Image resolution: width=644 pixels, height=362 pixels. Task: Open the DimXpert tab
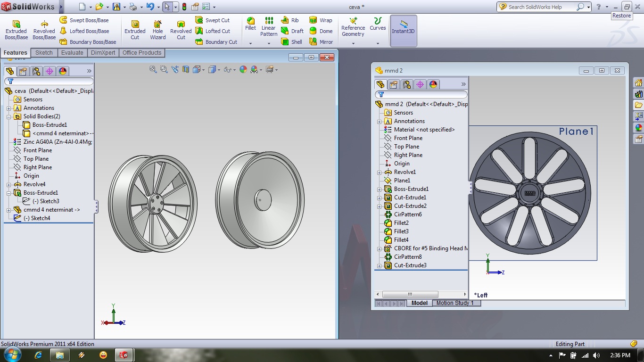tap(103, 53)
